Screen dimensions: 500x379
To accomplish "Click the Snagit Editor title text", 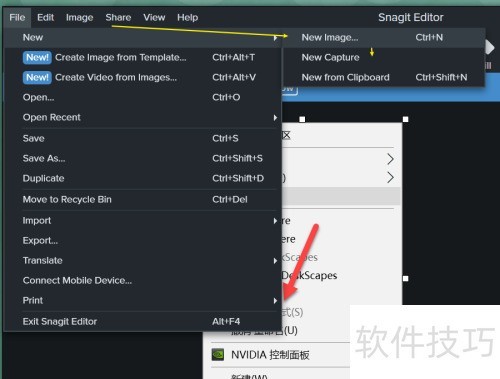I will point(411,17).
